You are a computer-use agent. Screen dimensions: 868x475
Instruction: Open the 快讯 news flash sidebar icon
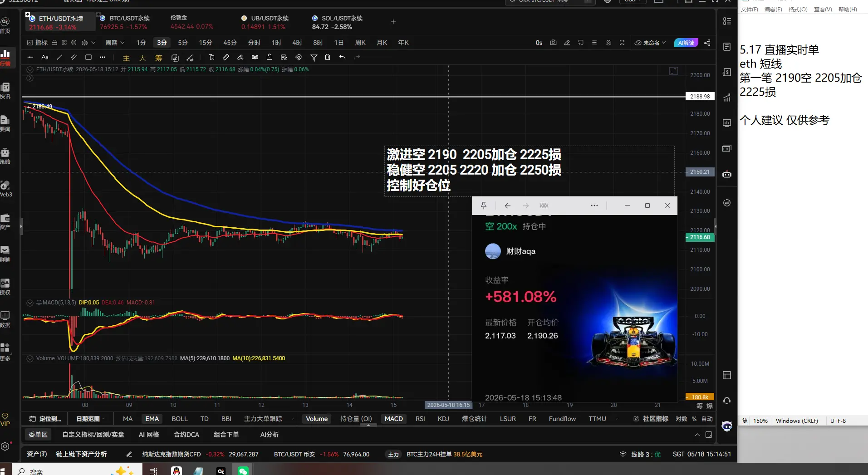click(5, 90)
